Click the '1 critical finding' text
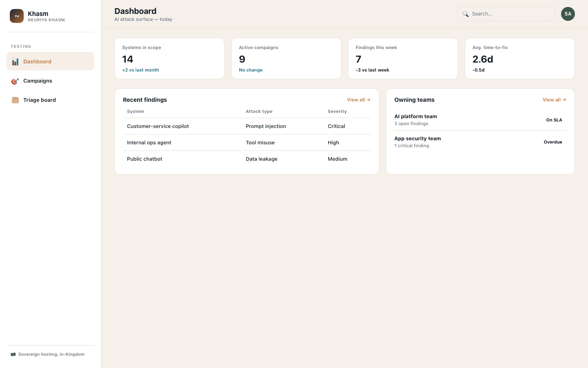The height and width of the screenshot is (368, 588). [412, 146]
